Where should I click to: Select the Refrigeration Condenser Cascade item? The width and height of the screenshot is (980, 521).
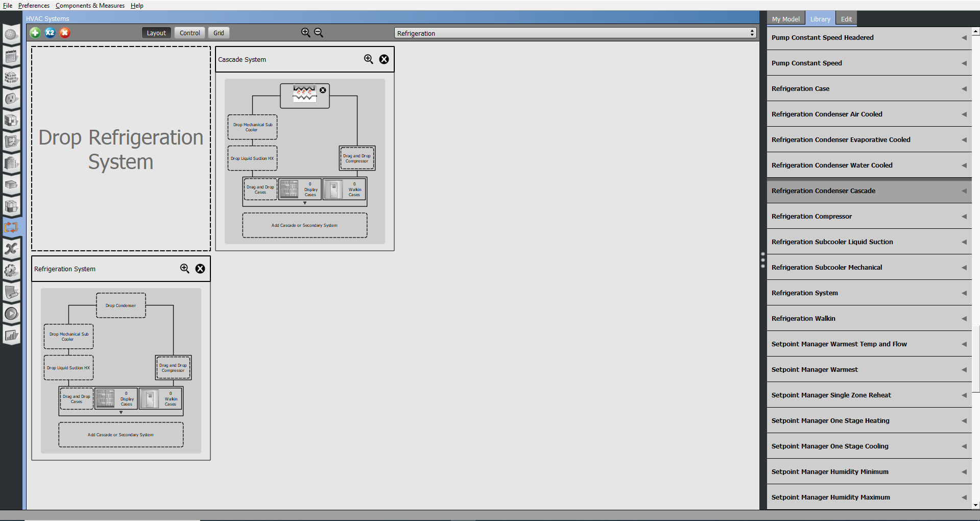[868, 191]
